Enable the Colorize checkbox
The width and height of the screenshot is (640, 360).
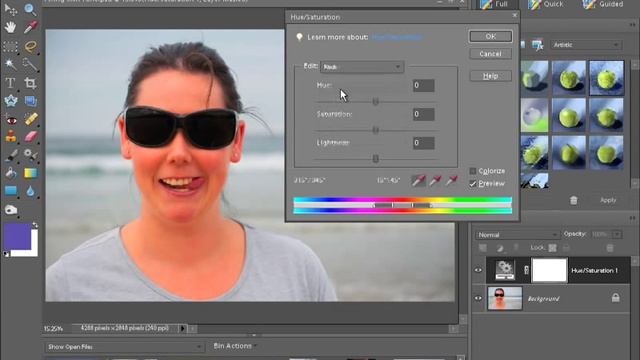473,171
